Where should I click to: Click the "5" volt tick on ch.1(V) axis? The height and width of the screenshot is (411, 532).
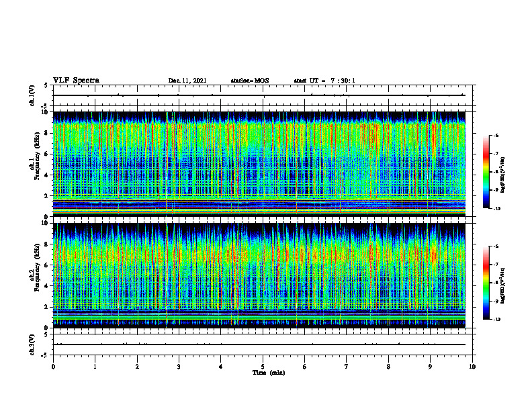47,86
